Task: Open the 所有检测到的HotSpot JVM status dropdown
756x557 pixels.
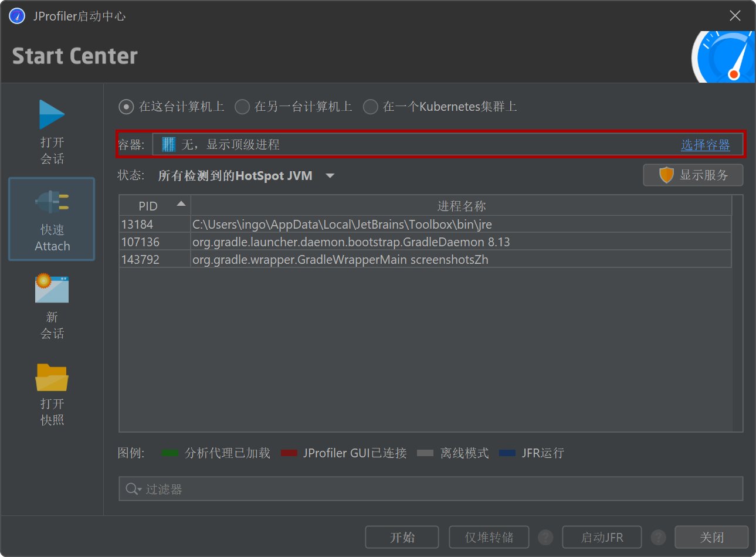Action: 246,176
